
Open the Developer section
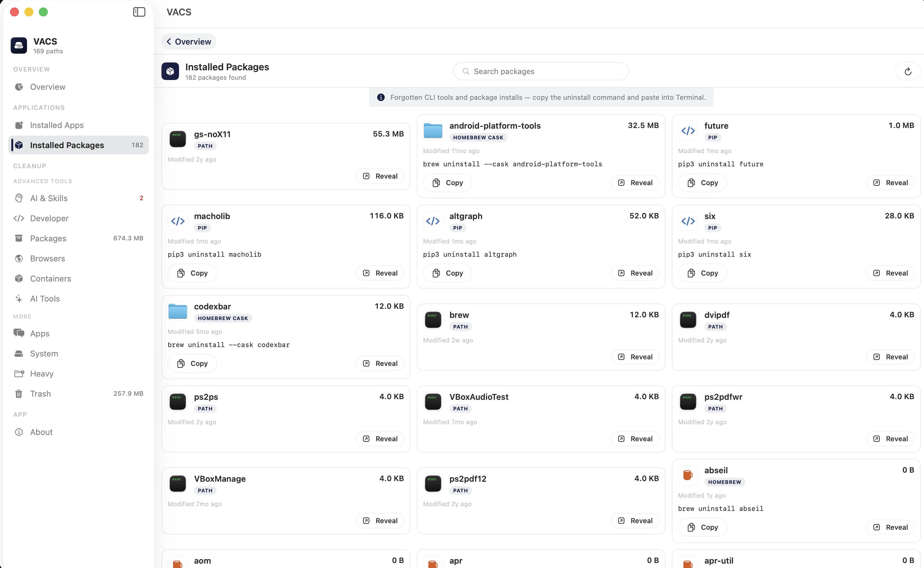point(79,218)
